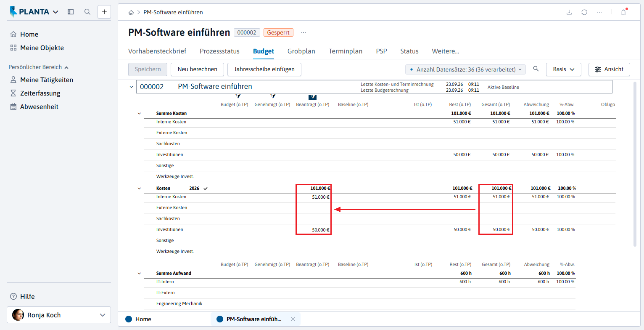Click Jahresscheibe einfügen button
644x330 pixels.
pyautogui.click(x=264, y=69)
